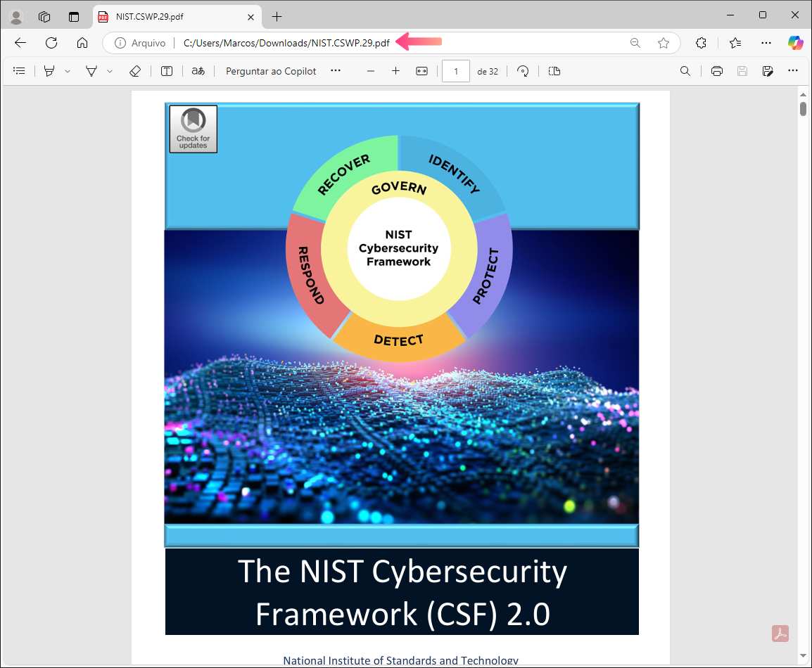Open the Copilot sidebar
812x668 pixels.
tap(795, 43)
